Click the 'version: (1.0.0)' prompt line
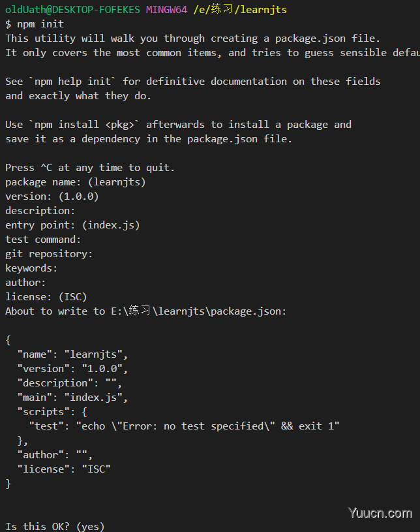Viewport: 420px width, 532px height. (x=52, y=196)
